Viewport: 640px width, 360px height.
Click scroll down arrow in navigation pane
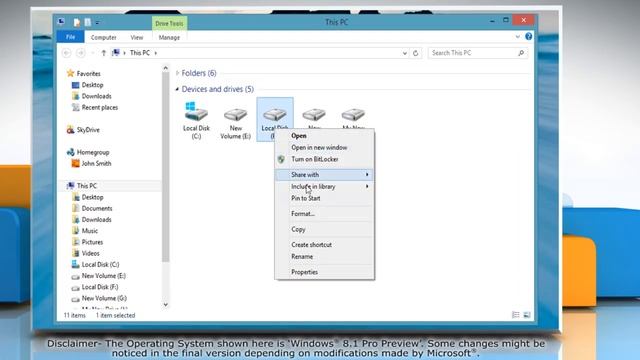click(x=165, y=304)
